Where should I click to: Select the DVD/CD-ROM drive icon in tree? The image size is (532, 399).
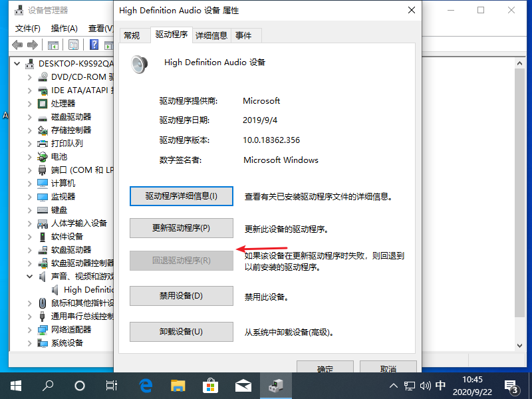(x=43, y=77)
